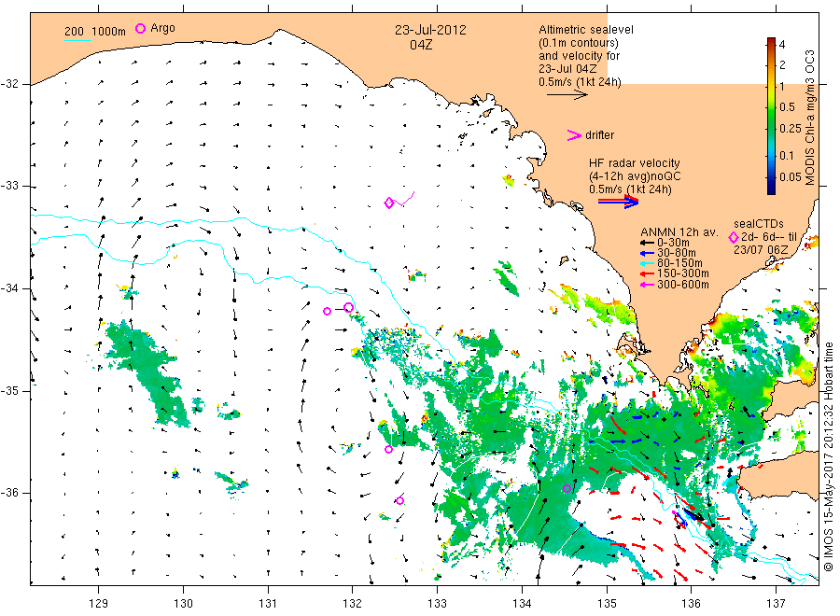840x616 pixels.
Task: Click the cyan isobath legend line under 200 1000m
Action: 77,40
